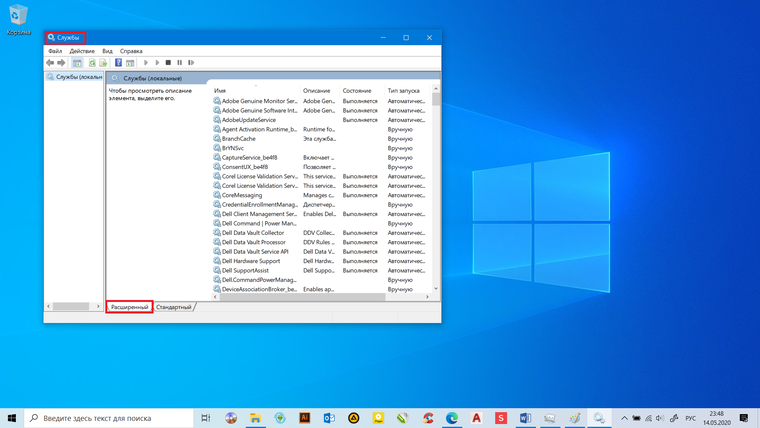Launch Adobe Illustrator from the taskbar

click(x=304, y=418)
